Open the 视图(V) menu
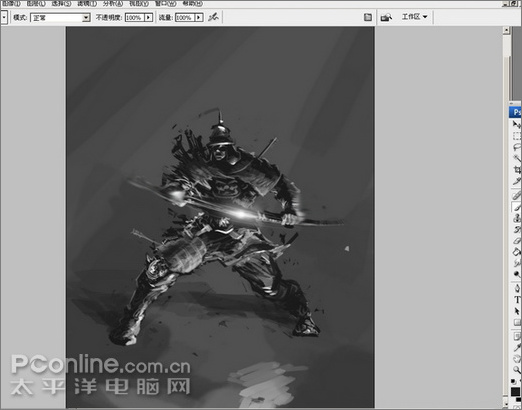Screen dimensions: 522x410 click(139, 4)
